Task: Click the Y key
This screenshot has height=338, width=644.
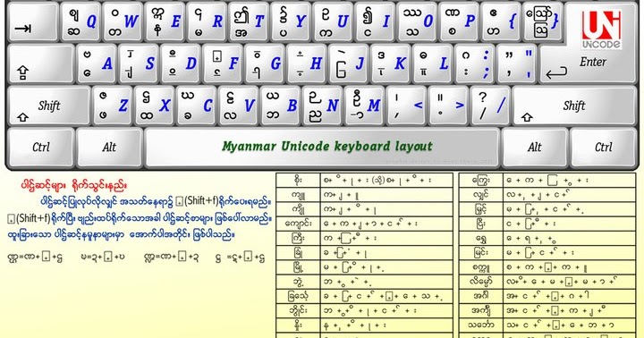Action: tap(291, 21)
